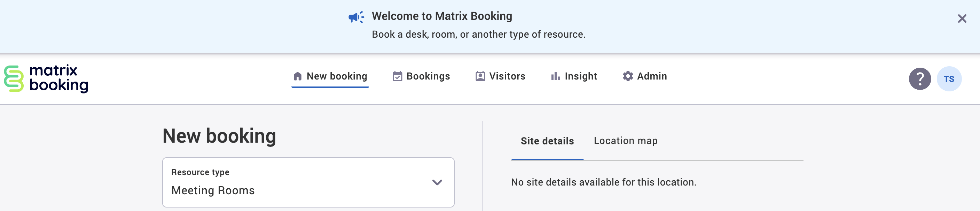980x211 pixels.
Task: Select the New booking navigation label
Action: coord(337,76)
